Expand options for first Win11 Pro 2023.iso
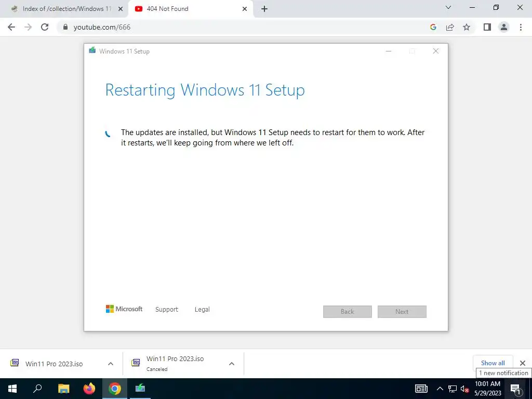The image size is (532, 399). [x=110, y=364]
